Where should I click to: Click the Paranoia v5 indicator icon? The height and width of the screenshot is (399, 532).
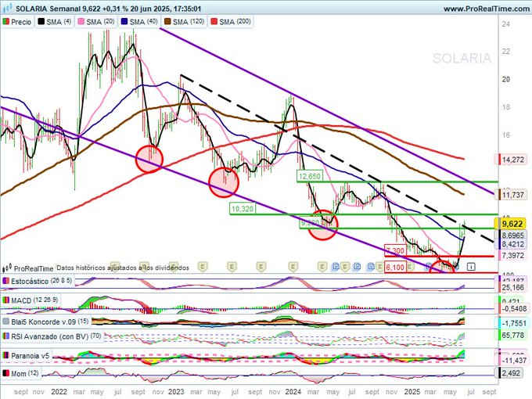(x=5, y=356)
